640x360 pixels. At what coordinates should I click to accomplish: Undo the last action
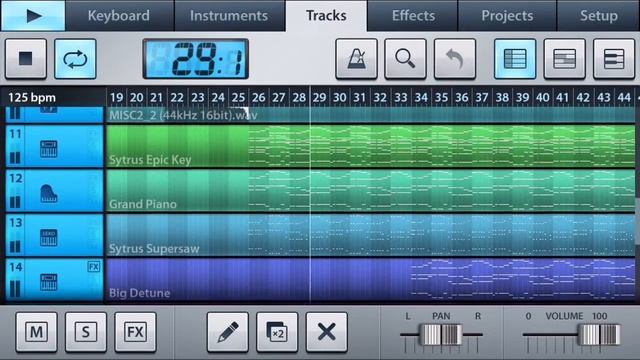455,58
